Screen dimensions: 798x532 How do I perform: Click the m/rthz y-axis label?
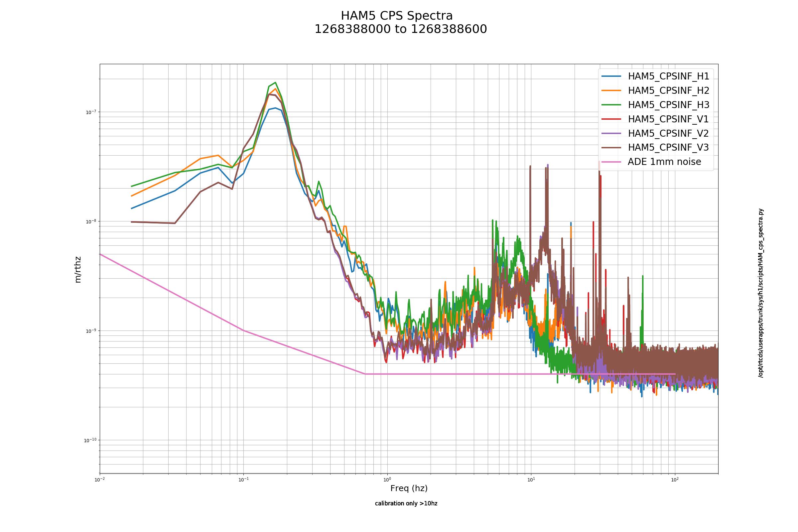[x=78, y=270]
